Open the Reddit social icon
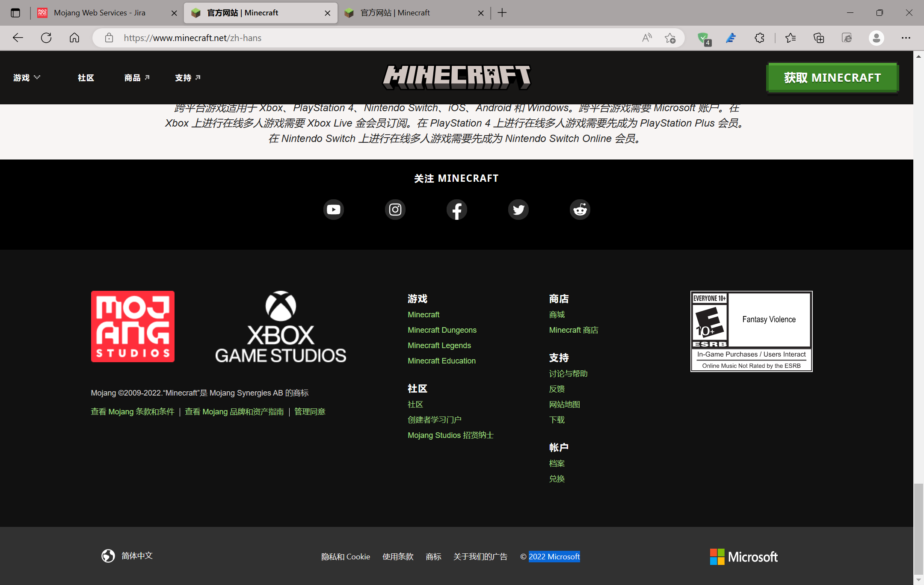 click(x=580, y=210)
